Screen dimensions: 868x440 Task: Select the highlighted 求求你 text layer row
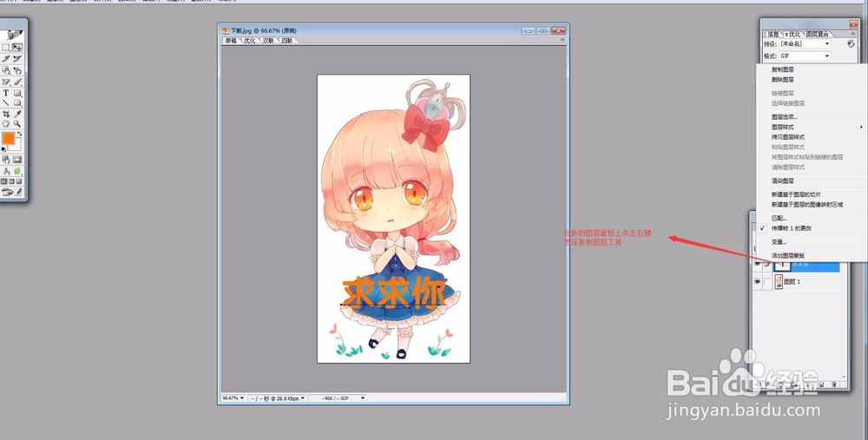(806, 266)
